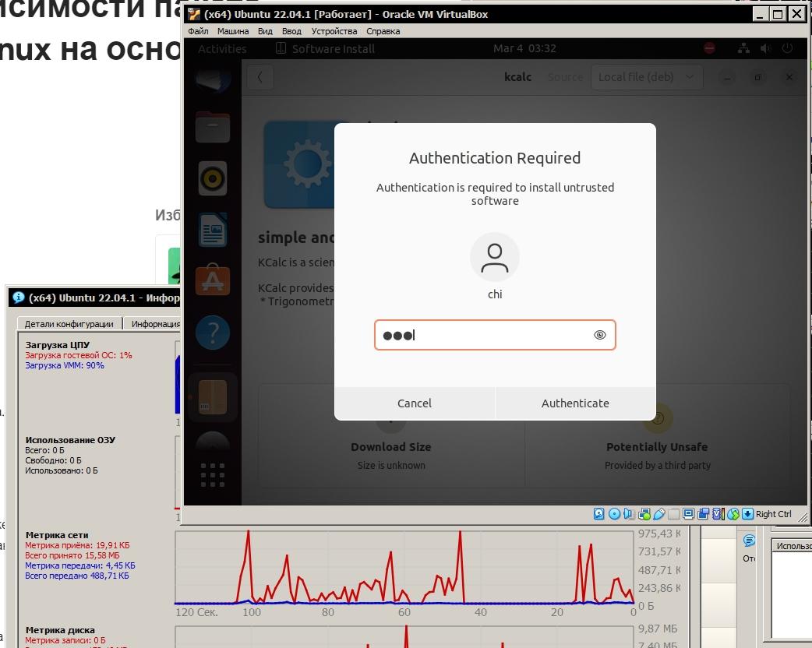
Task: Click the package installer dock icon
Action: pyautogui.click(x=213, y=397)
